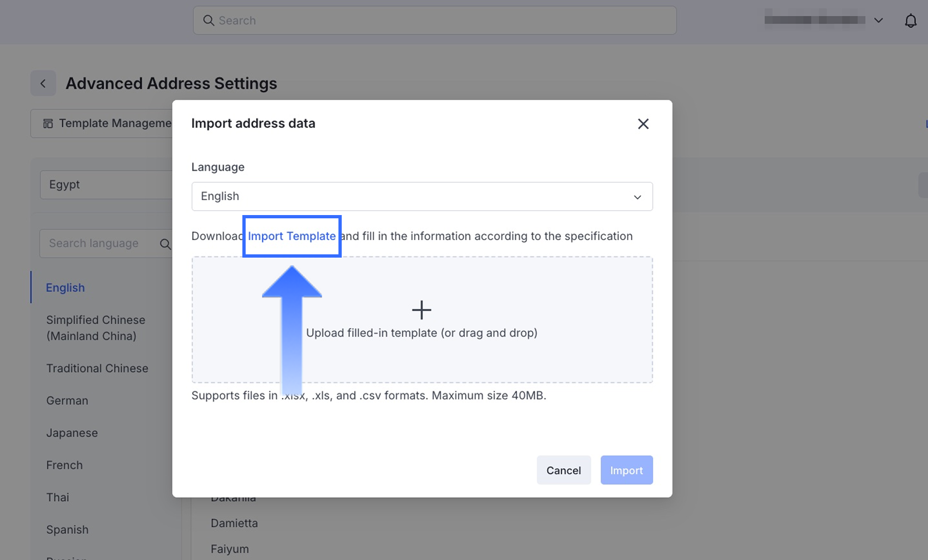This screenshot has width=928, height=560.
Task: Click the notification bell icon
Action: tap(911, 21)
